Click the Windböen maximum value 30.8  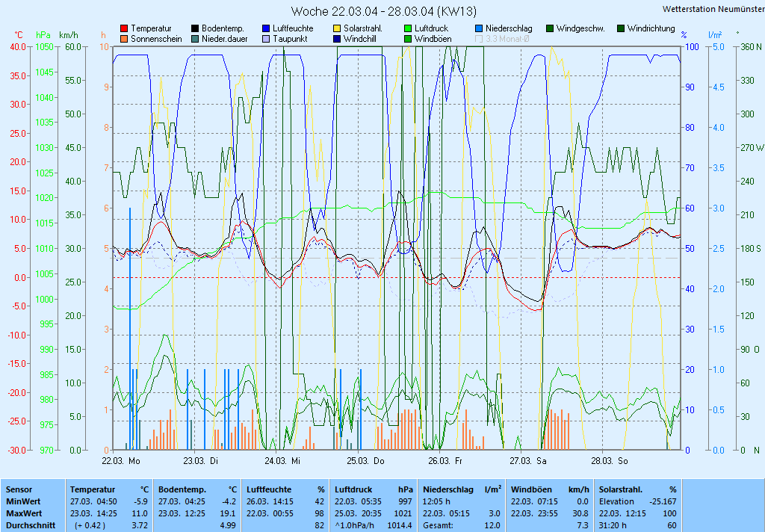pos(580,514)
